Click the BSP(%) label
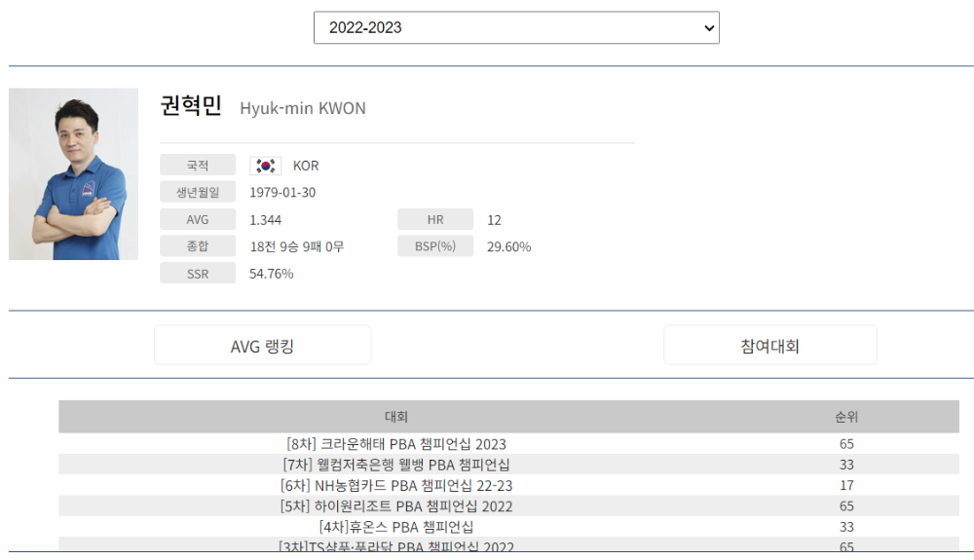 (x=435, y=245)
